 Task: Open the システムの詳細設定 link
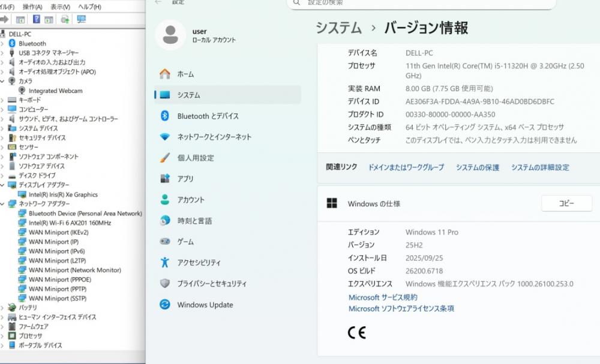point(540,168)
